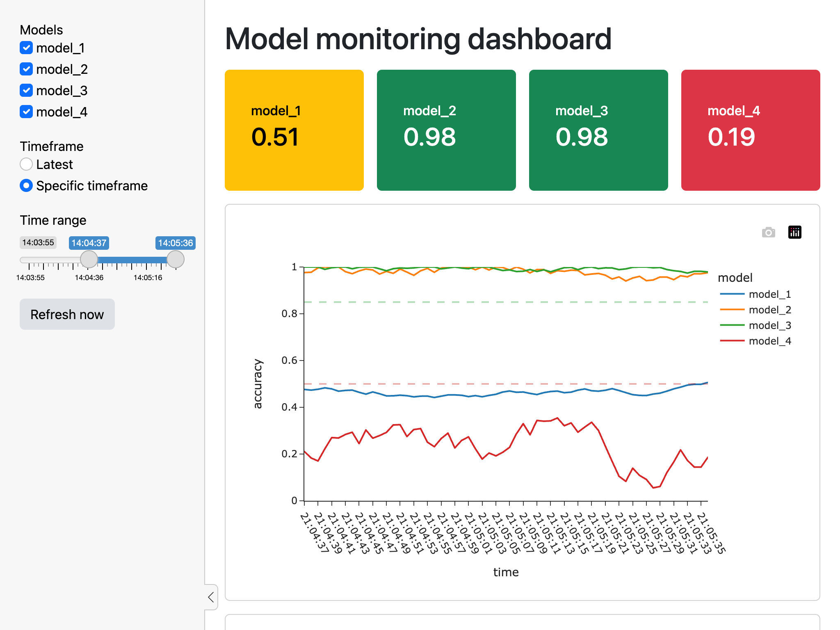Image resolution: width=840 pixels, height=630 pixels.
Task: Select the model_1 accuracy card
Action: click(x=296, y=129)
